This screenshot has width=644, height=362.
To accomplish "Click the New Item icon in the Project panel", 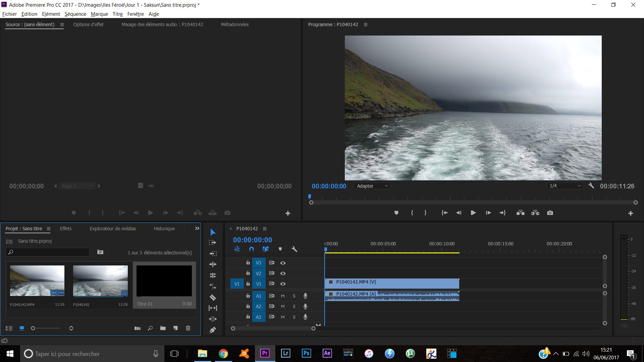I will click(x=175, y=328).
